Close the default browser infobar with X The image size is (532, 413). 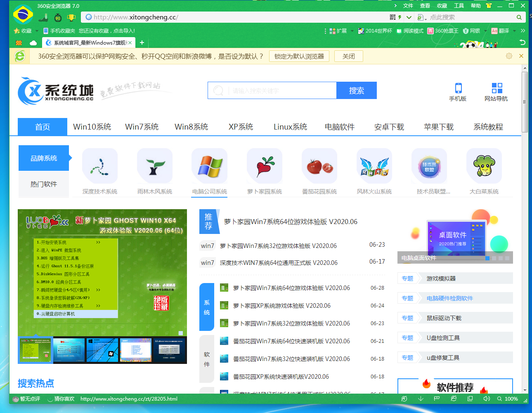(521, 56)
